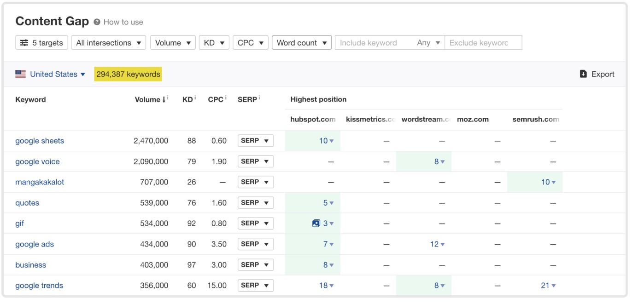Open the mangakakalot keyword link

click(x=40, y=182)
